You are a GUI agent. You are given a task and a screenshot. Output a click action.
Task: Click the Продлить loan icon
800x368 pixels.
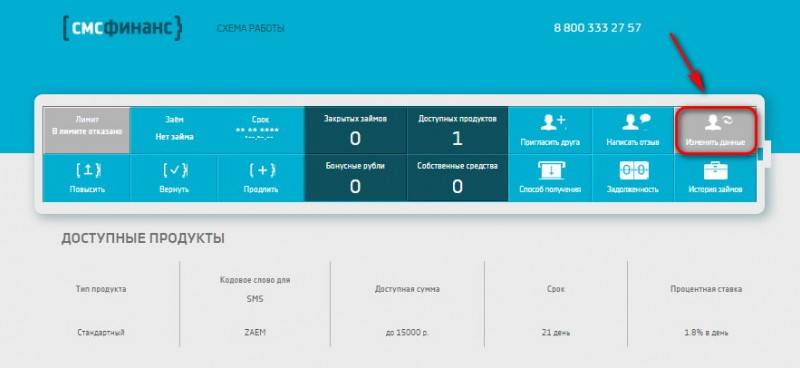[x=262, y=170]
